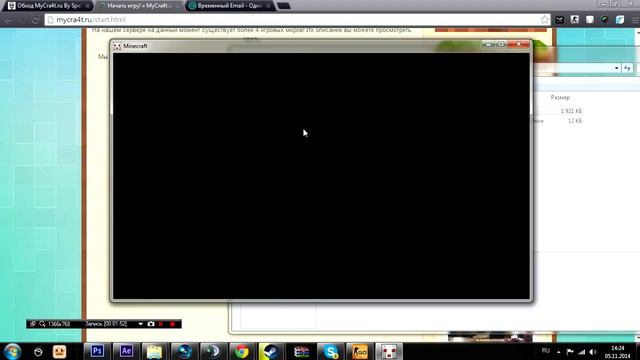Open Steam from the taskbar

coord(271,351)
